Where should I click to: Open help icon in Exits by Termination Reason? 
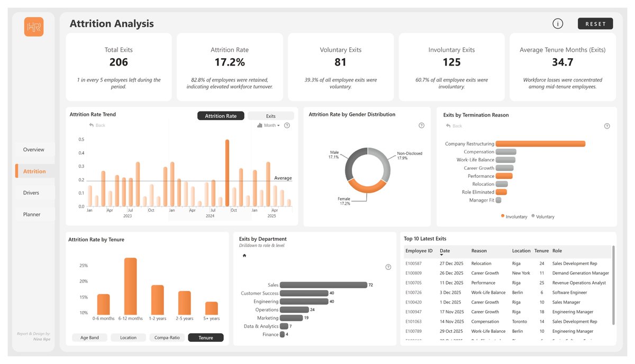[607, 126]
